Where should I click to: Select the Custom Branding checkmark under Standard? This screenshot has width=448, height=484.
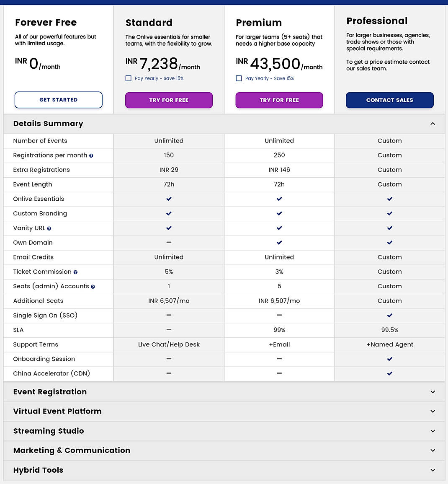click(x=169, y=214)
